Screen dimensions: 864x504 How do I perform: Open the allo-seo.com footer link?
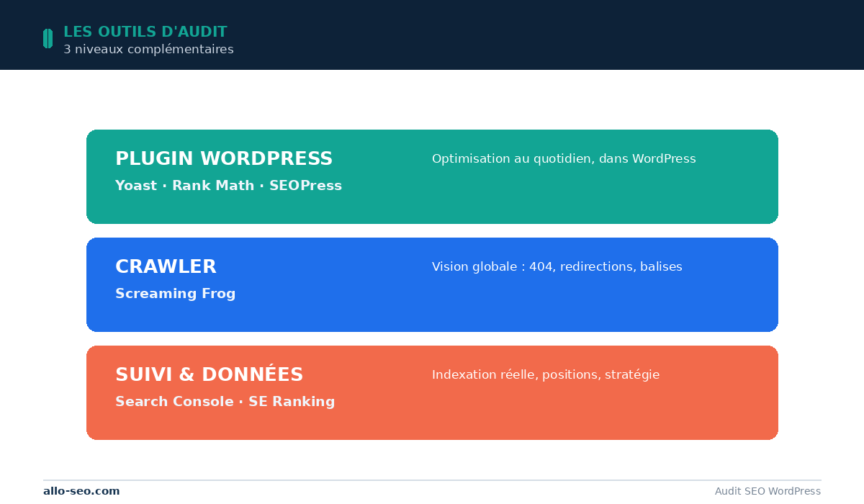coord(81,491)
